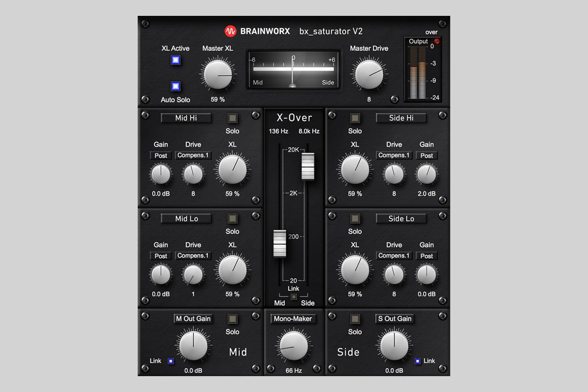This screenshot has width=588, height=392.
Task: Click the Master XL knob
Action: (217, 75)
